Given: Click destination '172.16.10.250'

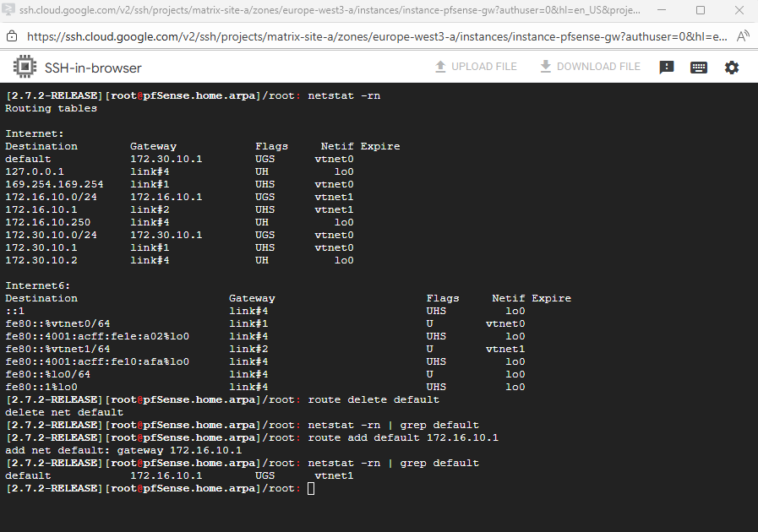Looking at the screenshot, I should [47, 222].
